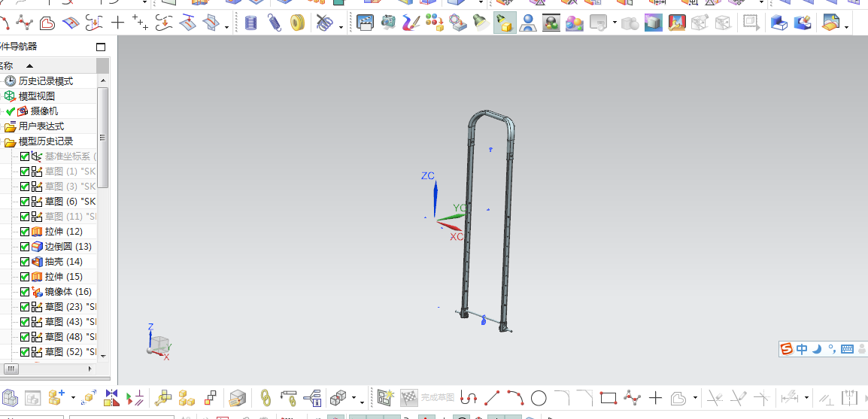Image resolution: width=868 pixels, height=419 pixels.
Task: Select 基准坐标系 tree item
Action: pos(71,156)
